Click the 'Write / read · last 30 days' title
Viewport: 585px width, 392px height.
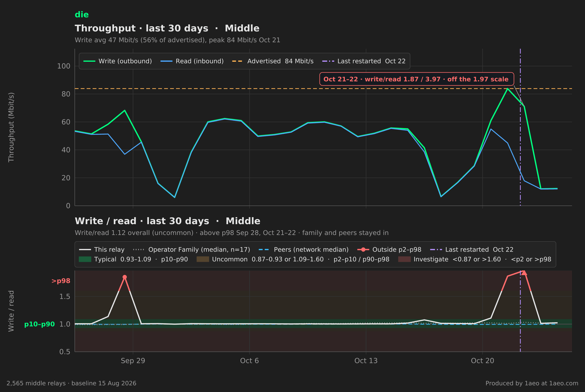[x=167, y=221]
